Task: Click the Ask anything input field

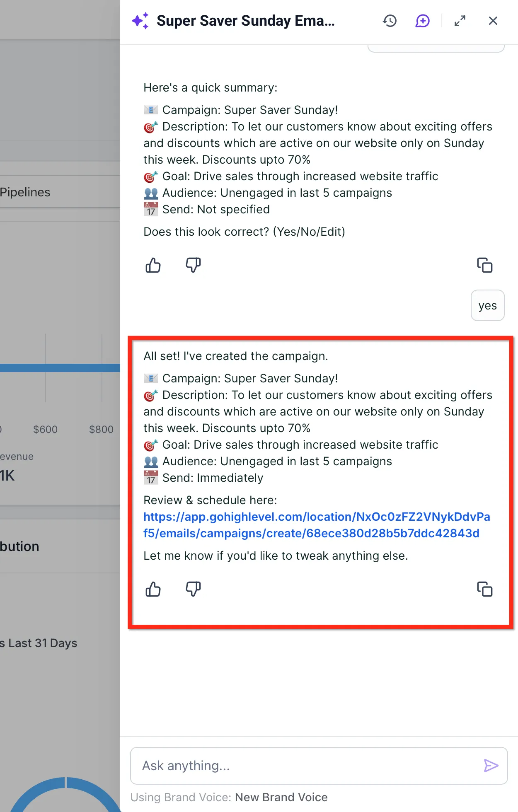Action: click(307, 766)
